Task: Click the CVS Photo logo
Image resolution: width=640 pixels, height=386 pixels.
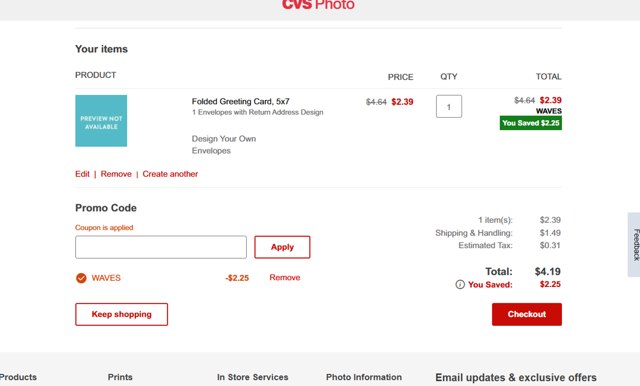Action: click(x=318, y=4)
